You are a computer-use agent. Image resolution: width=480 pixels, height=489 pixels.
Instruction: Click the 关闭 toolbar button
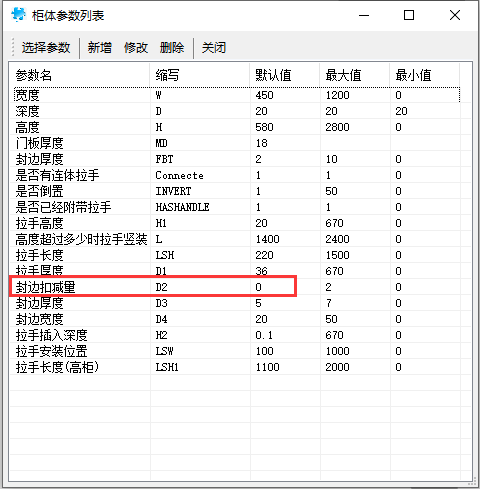point(214,48)
